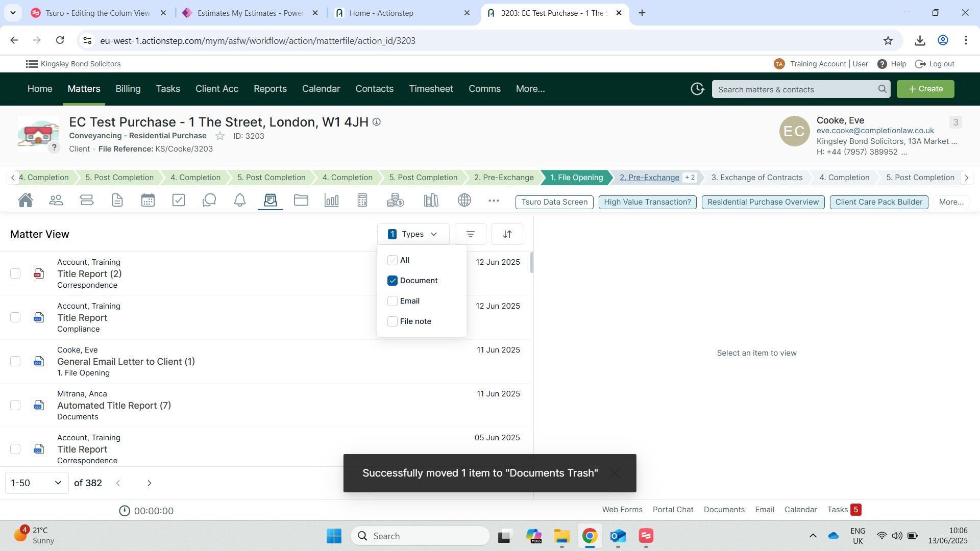This screenshot has width=980, height=551.
Task: Click the Residential Purchase Overview button
Action: (763, 202)
